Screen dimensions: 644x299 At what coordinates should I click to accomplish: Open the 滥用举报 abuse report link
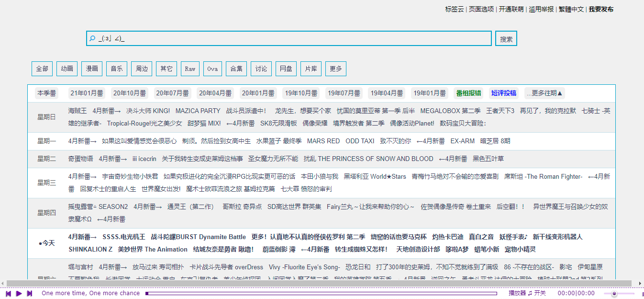[541, 9]
